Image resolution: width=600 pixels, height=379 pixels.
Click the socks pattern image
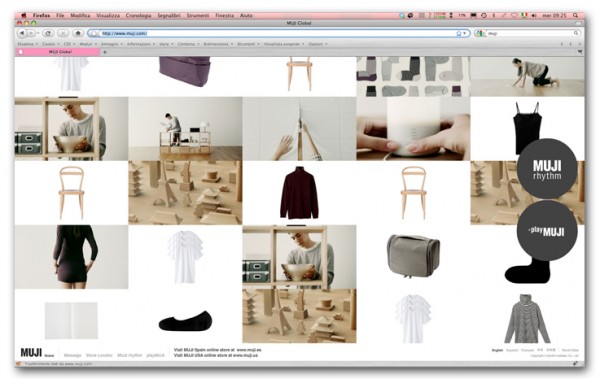(x=413, y=77)
